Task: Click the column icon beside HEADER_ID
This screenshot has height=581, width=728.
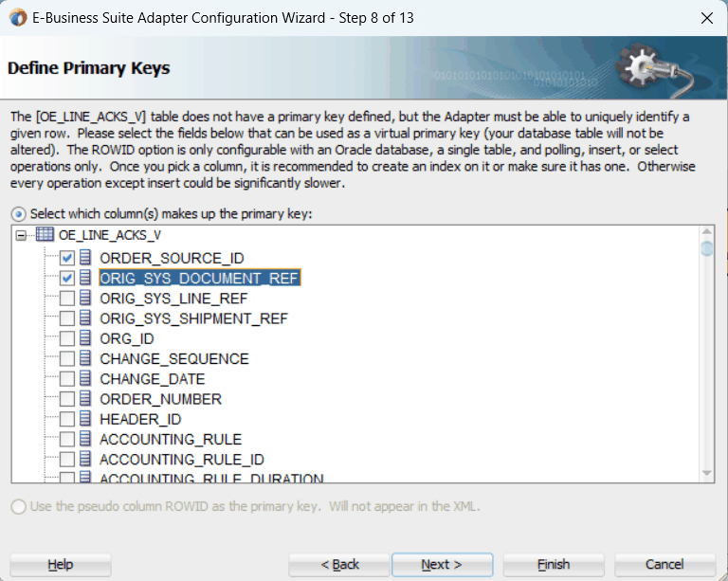Action: coord(85,419)
